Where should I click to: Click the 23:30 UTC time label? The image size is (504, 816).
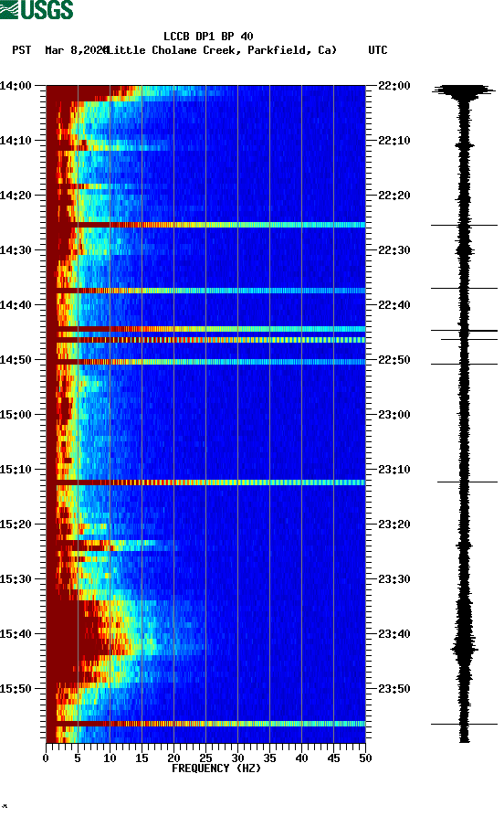pyautogui.click(x=394, y=579)
